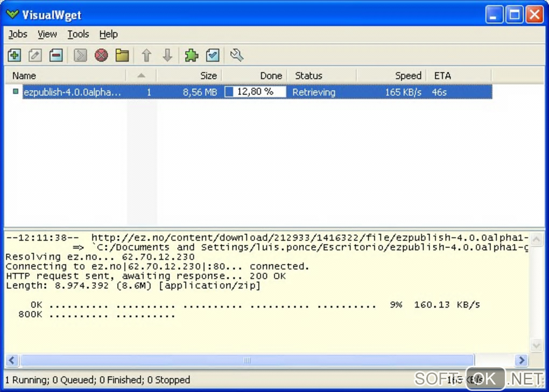The height and width of the screenshot is (392, 549).
Task: Open the Jobs menu
Action: (18, 34)
